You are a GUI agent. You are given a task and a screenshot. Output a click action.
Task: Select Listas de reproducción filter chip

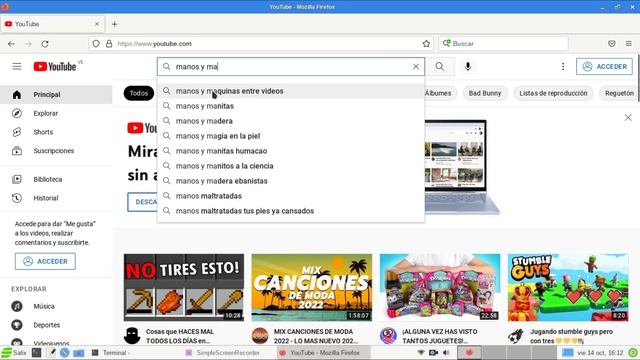pyautogui.click(x=553, y=93)
